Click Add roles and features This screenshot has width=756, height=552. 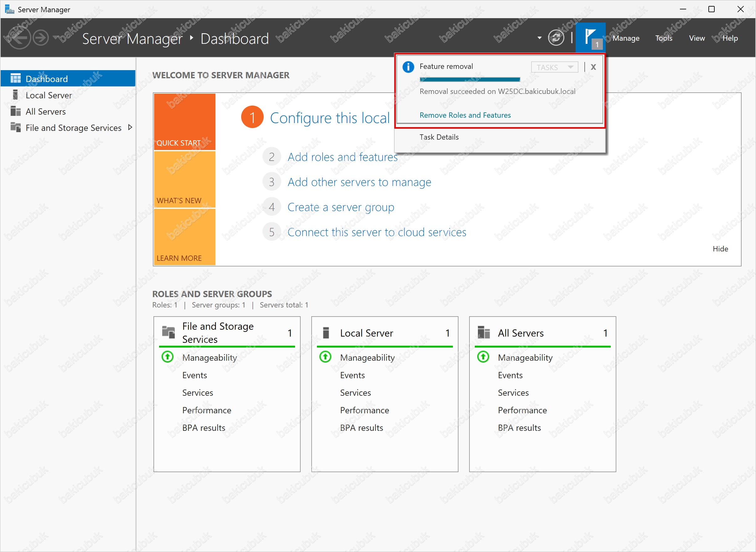tap(343, 157)
